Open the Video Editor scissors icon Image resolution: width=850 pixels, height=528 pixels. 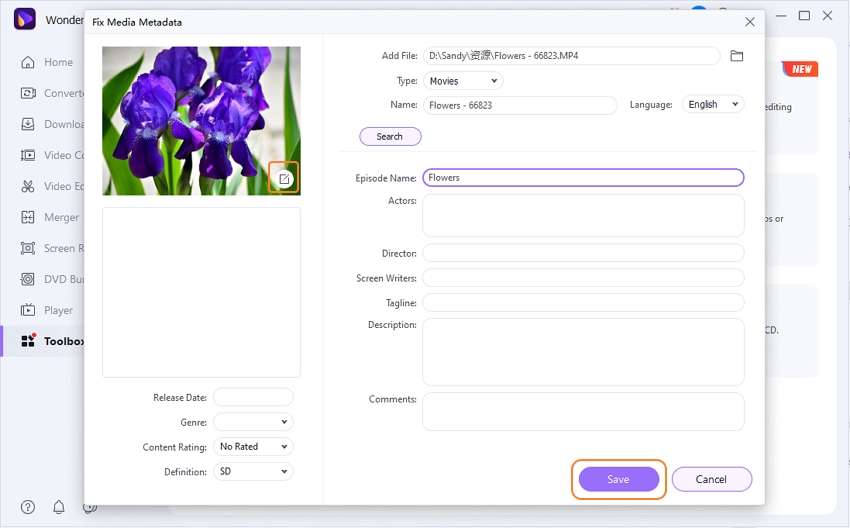pos(28,186)
